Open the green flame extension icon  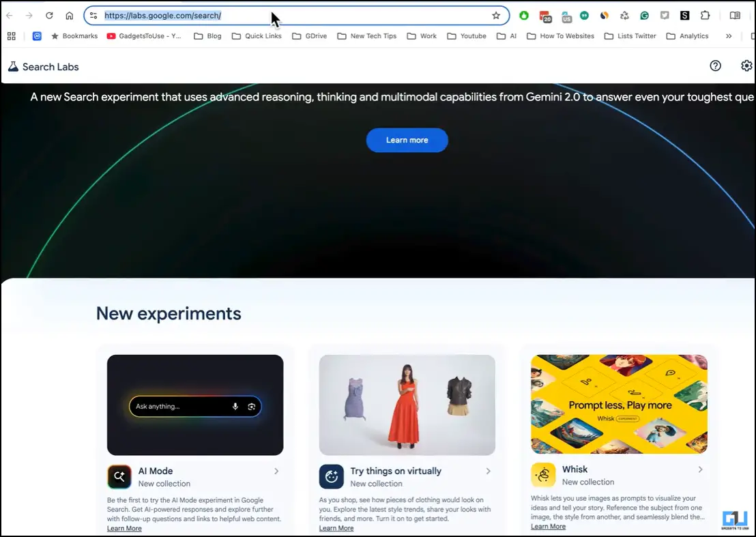point(523,16)
